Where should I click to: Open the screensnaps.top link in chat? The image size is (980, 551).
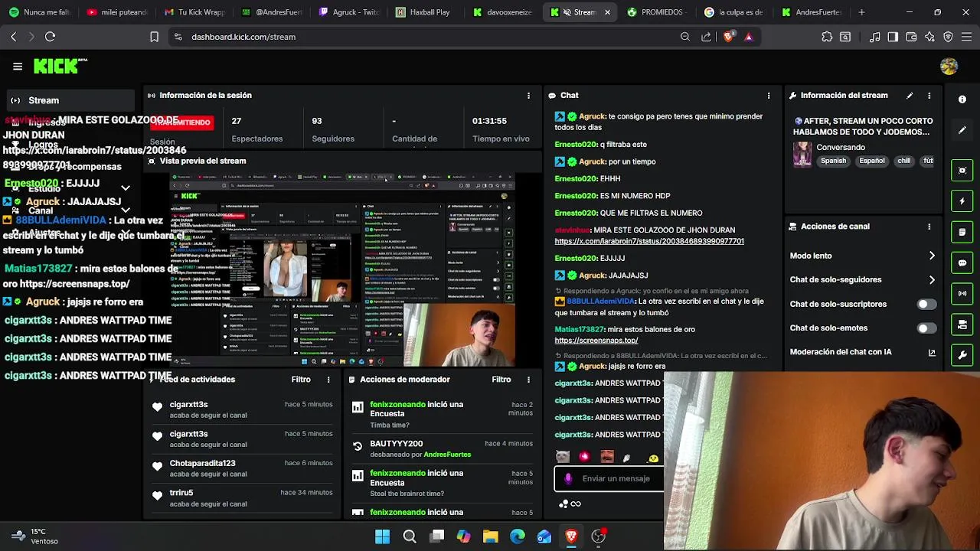[x=596, y=341]
